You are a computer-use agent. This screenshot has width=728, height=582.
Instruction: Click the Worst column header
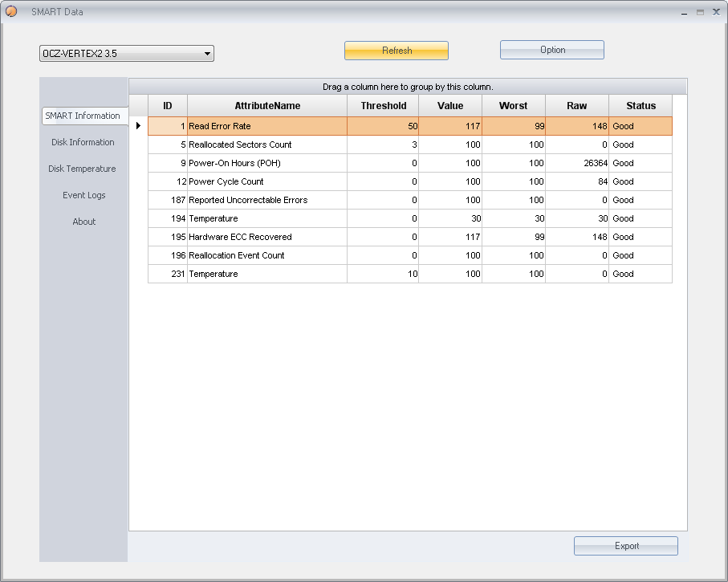pos(514,106)
